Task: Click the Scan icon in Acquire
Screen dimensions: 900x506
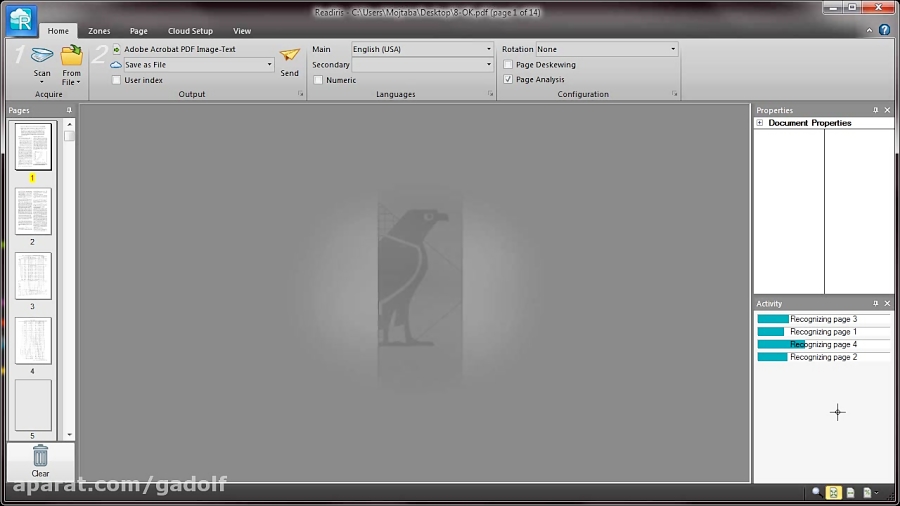Action: coord(42,56)
